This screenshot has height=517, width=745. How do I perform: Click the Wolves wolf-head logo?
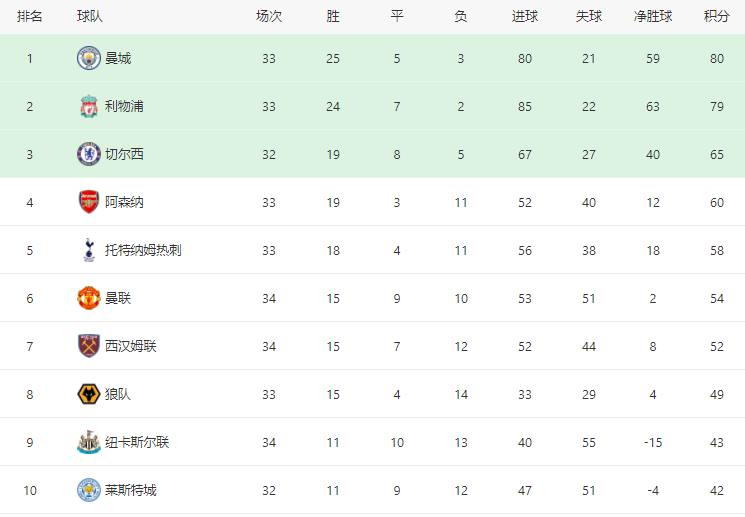(89, 394)
